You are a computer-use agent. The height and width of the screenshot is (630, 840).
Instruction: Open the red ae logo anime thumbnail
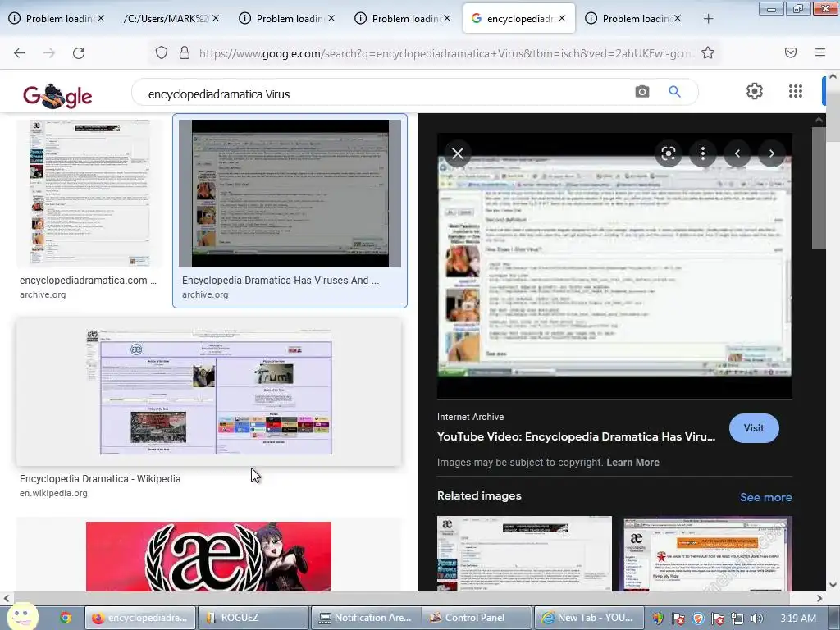(x=209, y=557)
